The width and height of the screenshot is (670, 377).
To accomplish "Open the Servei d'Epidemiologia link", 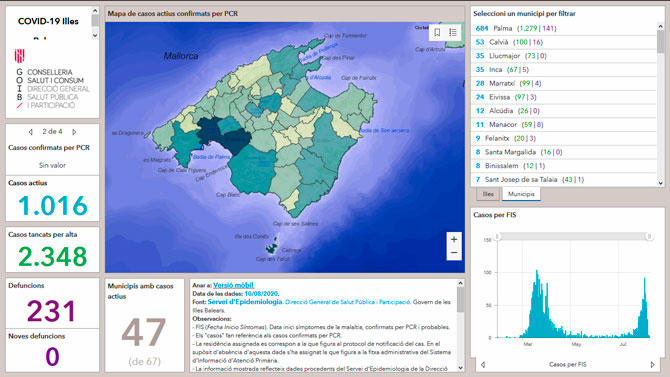I will (245, 302).
